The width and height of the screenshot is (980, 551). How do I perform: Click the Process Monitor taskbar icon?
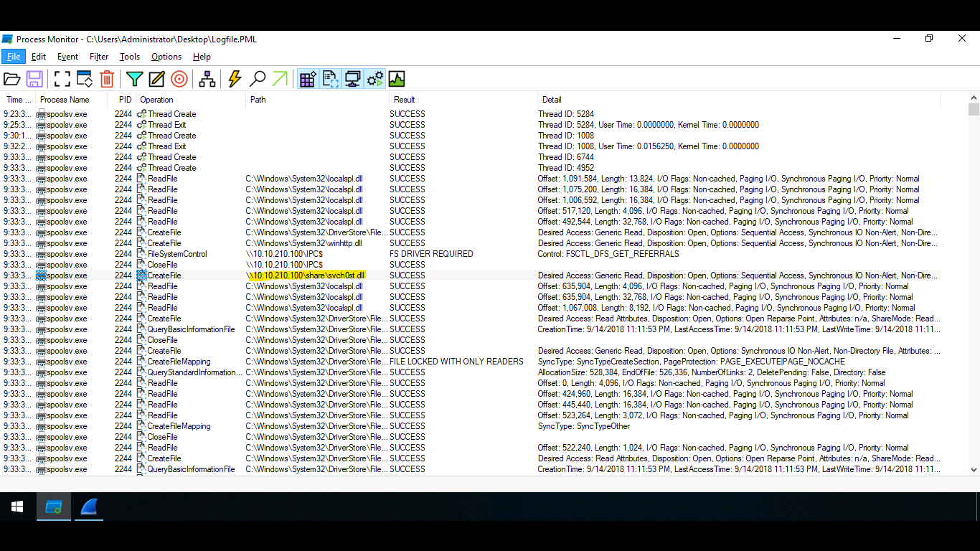coord(54,507)
